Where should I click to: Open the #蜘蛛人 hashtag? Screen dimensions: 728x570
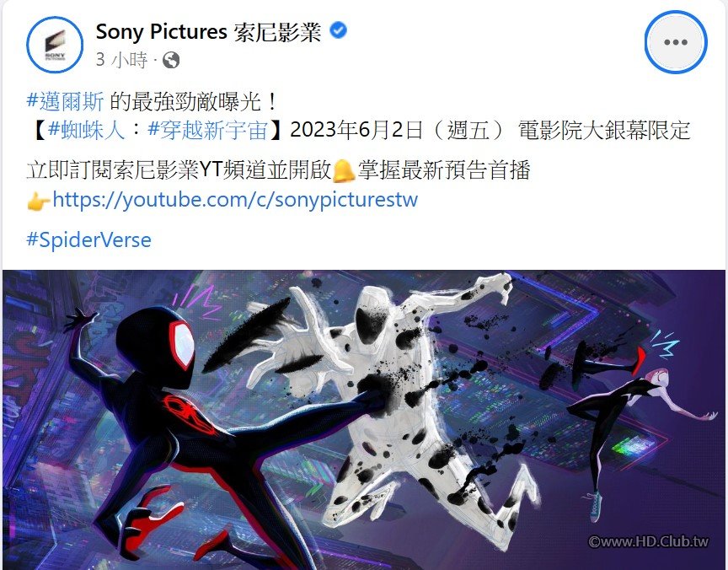point(86,130)
